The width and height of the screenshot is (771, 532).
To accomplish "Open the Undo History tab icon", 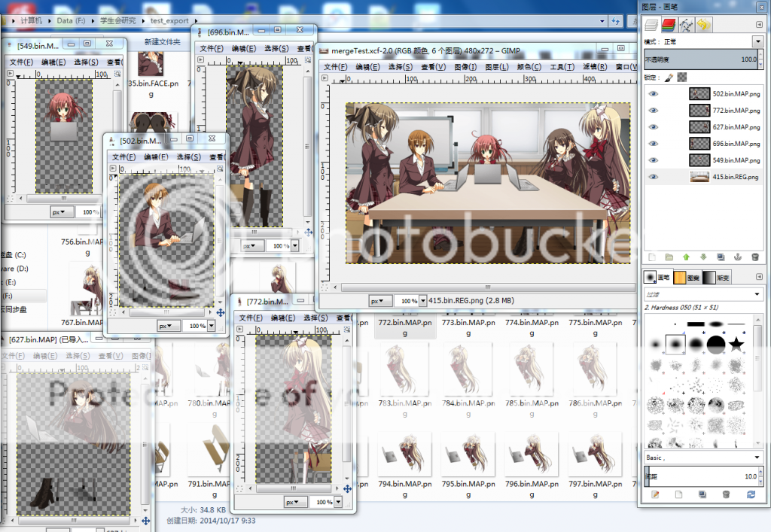I will [x=704, y=25].
